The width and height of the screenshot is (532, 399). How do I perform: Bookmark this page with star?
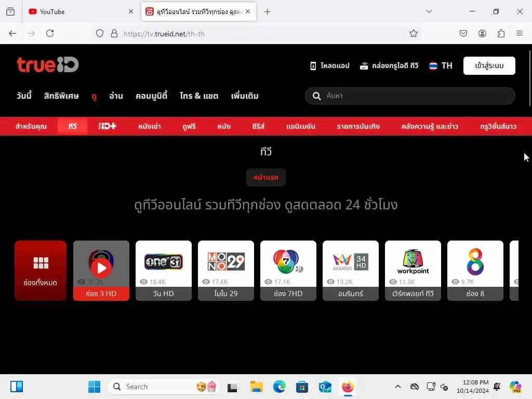(413, 33)
